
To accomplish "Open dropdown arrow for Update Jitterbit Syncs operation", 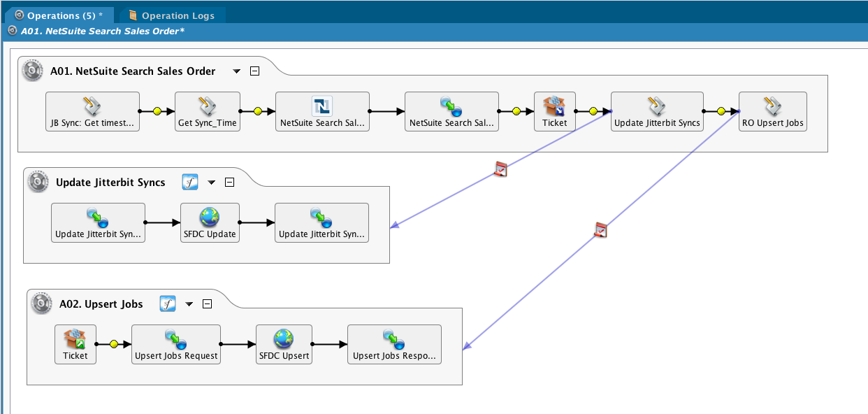I will (x=211, y=183).
